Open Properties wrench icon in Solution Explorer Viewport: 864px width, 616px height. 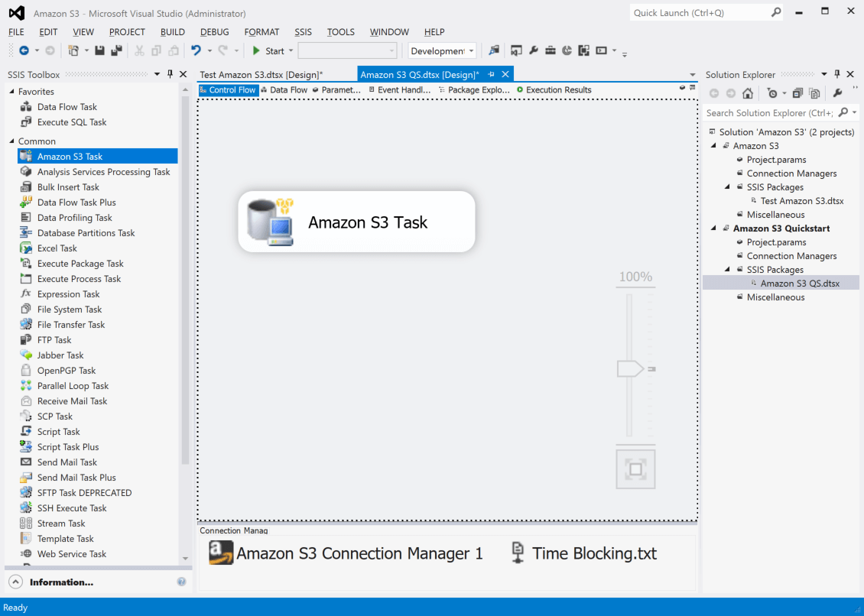837,94
